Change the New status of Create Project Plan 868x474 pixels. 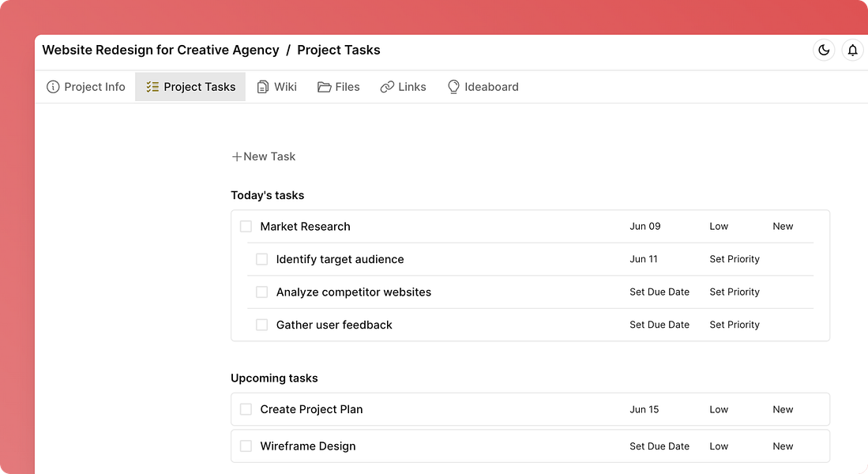(x=783, y=409)
